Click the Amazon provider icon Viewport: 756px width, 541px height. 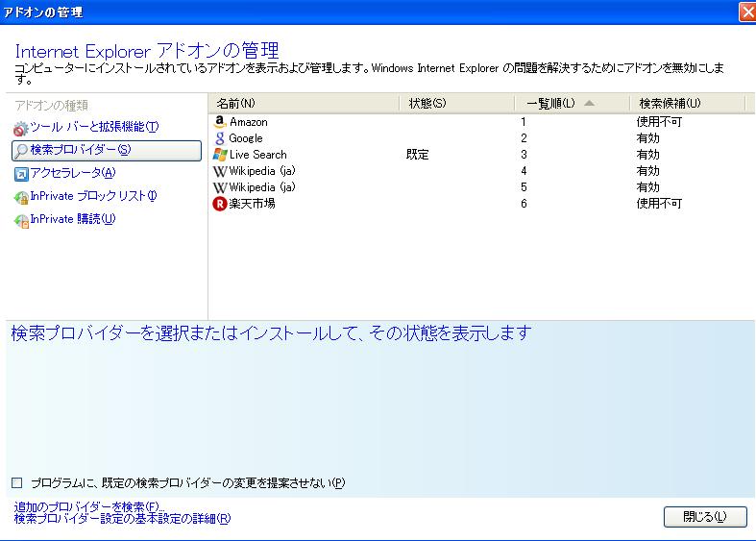pos(219,122)
